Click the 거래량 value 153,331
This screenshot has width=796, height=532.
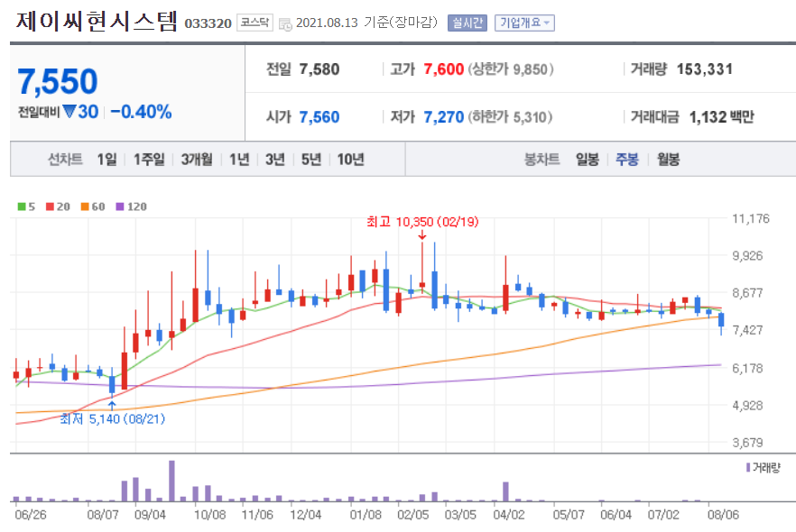click(705, 69)
